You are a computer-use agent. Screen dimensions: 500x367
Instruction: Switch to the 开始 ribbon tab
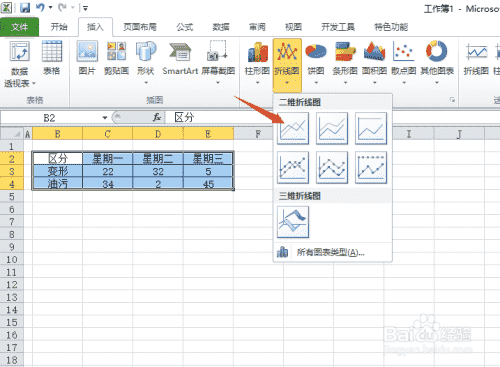coord(59,27)
